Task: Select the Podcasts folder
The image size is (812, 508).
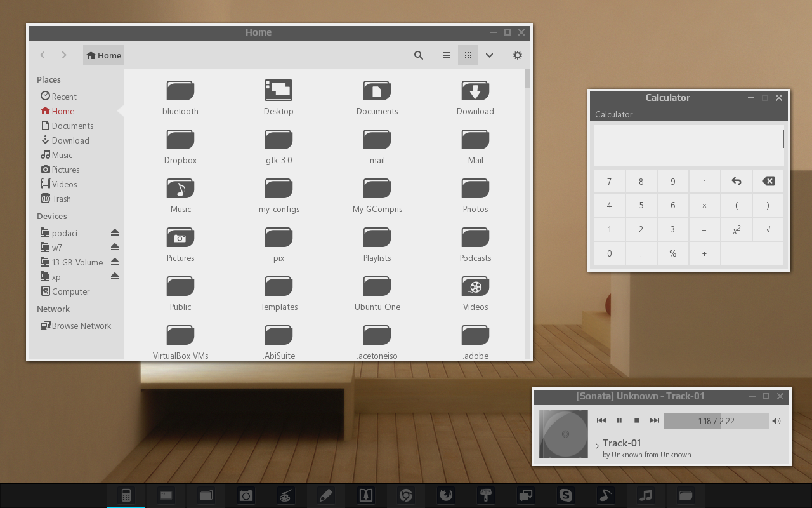Action: pos(475,237)
